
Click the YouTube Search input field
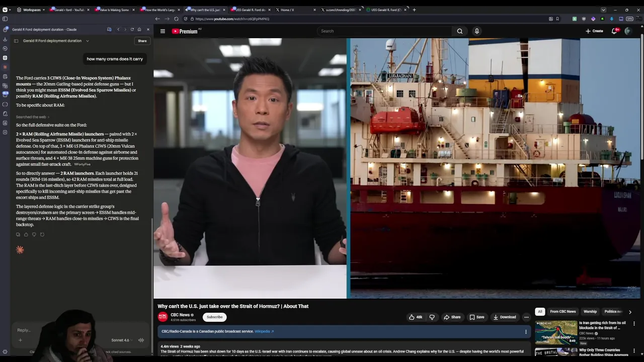[385, 31]
